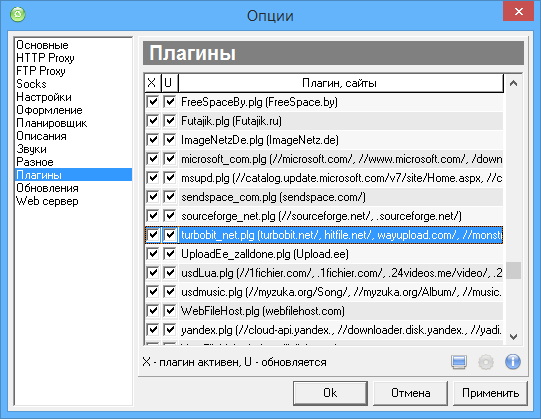The image size is (541, 419).
Task: Click the Применить button
Action: [x=491, y=393]
